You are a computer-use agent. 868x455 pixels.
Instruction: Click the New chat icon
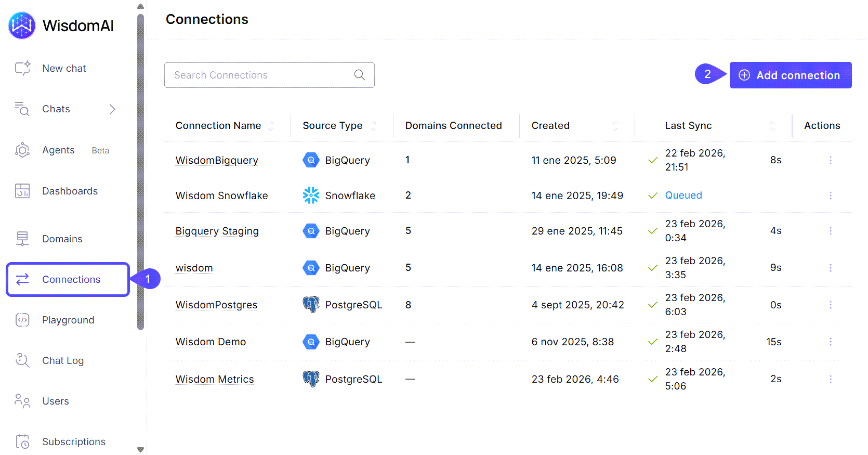(x=22, y=68)
